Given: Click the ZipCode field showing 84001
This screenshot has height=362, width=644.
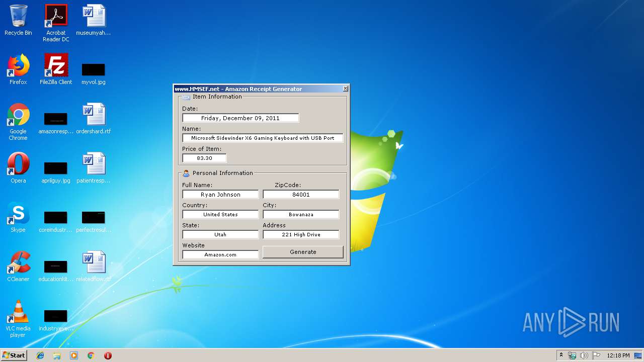Looking at the screenshot, I should pos(301,195).
